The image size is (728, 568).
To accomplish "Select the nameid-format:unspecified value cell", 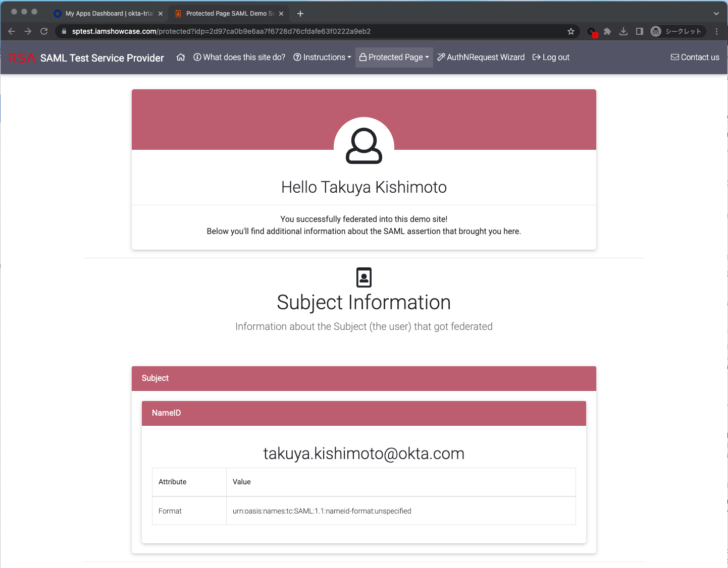I will (401, 511).
